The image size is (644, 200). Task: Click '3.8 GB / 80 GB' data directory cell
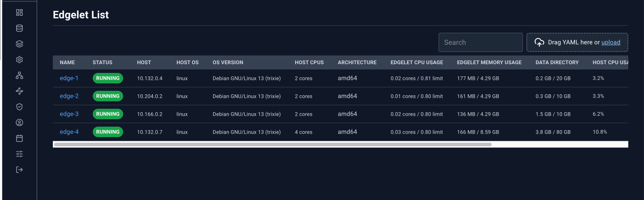pos(553,132)
